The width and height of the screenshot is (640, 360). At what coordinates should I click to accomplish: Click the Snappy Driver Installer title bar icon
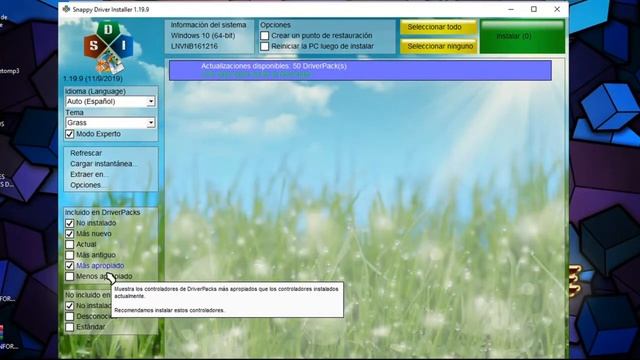[66, 9]
